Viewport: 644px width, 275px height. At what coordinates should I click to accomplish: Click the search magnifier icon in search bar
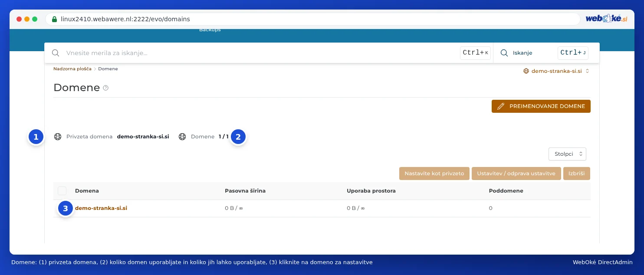pos(56,53)
